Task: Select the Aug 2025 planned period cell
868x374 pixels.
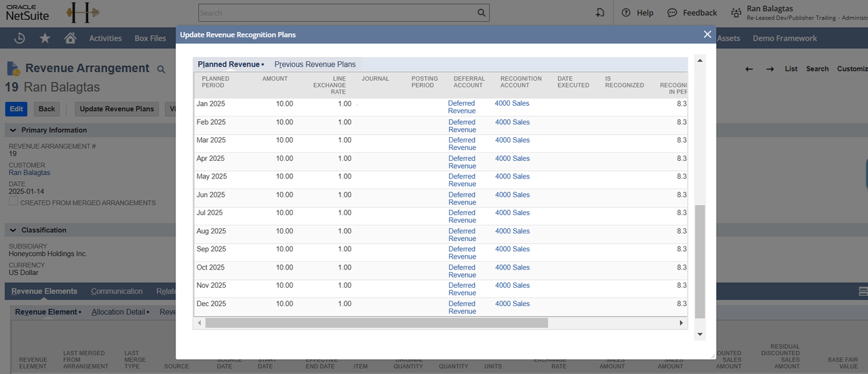Action: (211, 231)
